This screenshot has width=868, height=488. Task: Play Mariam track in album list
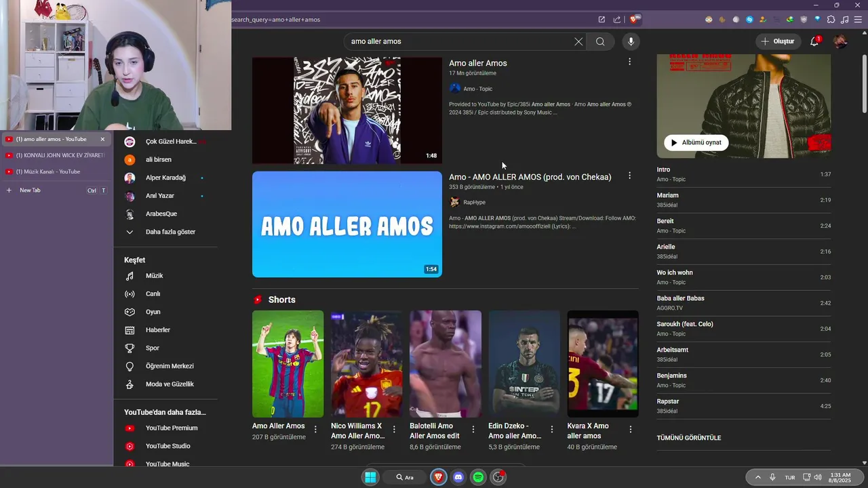tap(743, 200)
